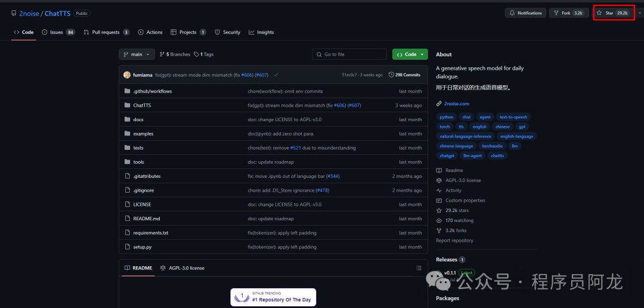This screenshot has width=644, height=308.
Task: Open the .github/workflows folder
Action: pos(153,91)
